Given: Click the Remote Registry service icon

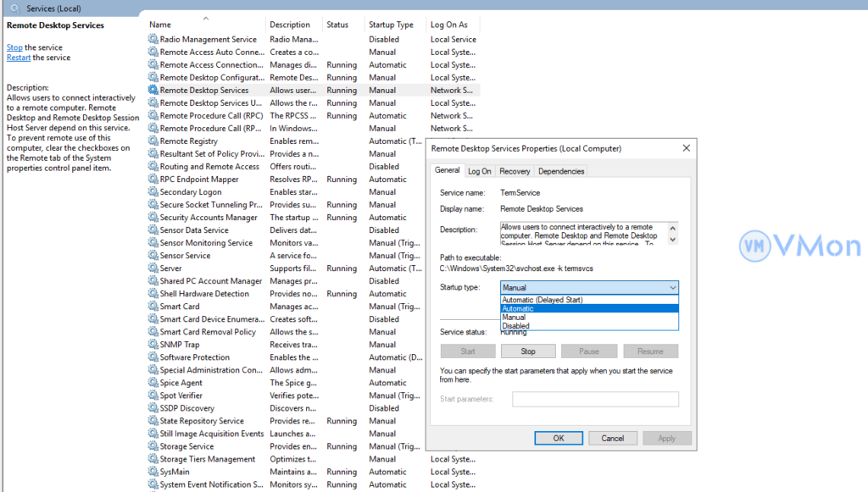Looking at the screenshot, I should click(x=153, y=141).
